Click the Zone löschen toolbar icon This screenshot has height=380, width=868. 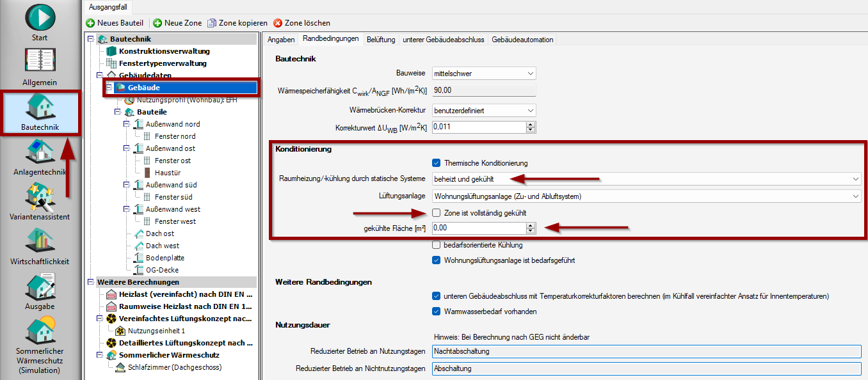pos(278,23)
